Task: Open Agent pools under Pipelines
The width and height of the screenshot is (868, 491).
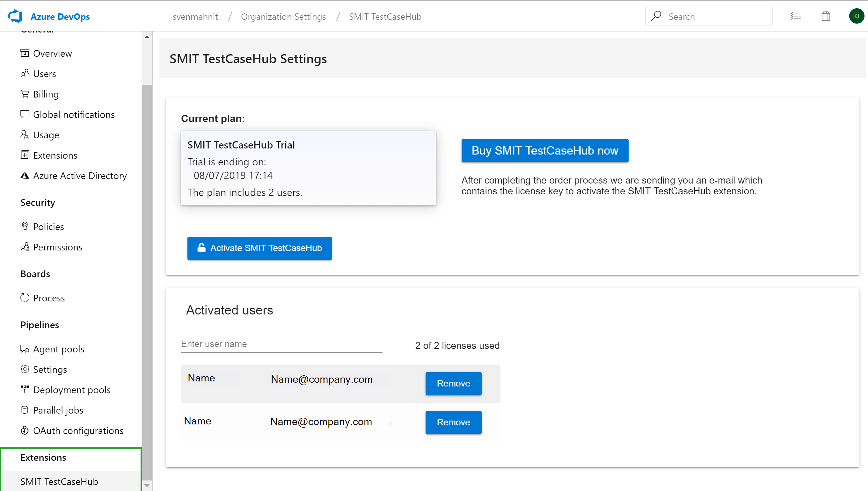Action: coord(58,349)
